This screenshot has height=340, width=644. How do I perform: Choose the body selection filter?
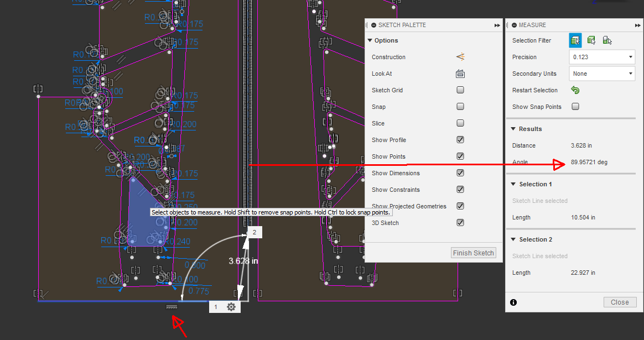click(x=591, y=40)
